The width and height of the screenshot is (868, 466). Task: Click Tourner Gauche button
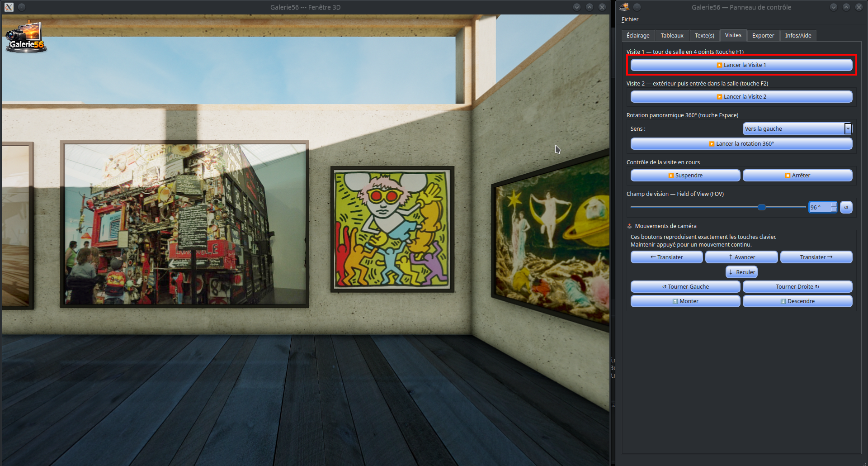[x=685, y=287]
